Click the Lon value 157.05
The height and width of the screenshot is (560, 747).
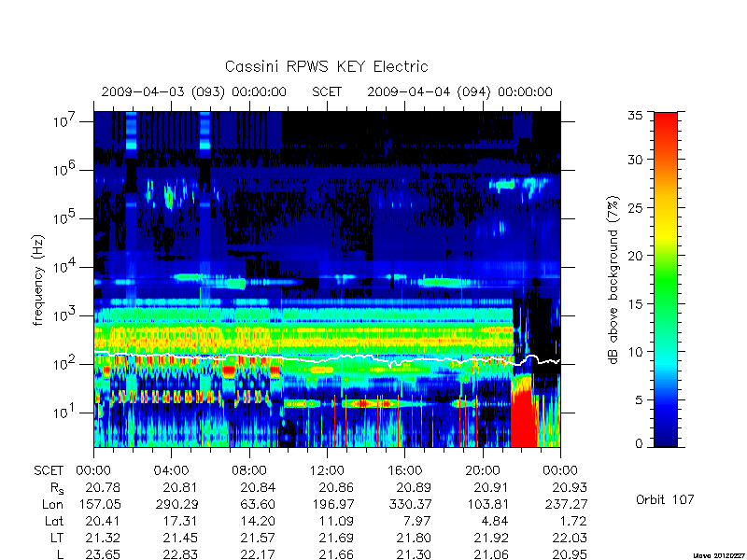(99, 504)
